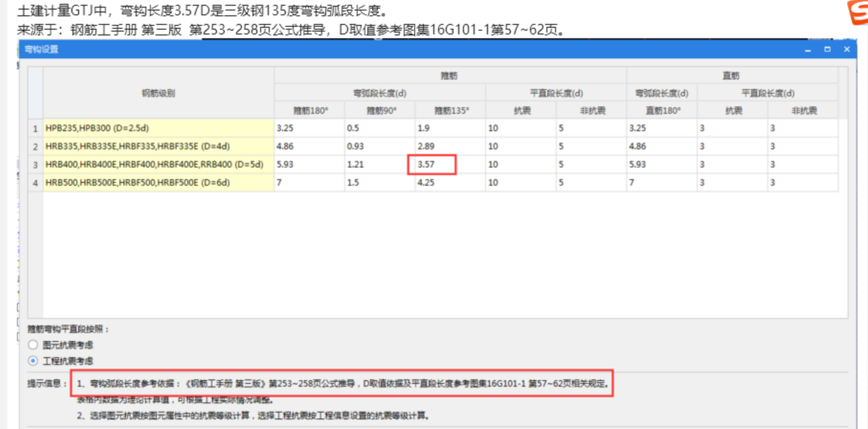Select row number 3 in the table
This screenshot has height=429, width=868.
36,164
